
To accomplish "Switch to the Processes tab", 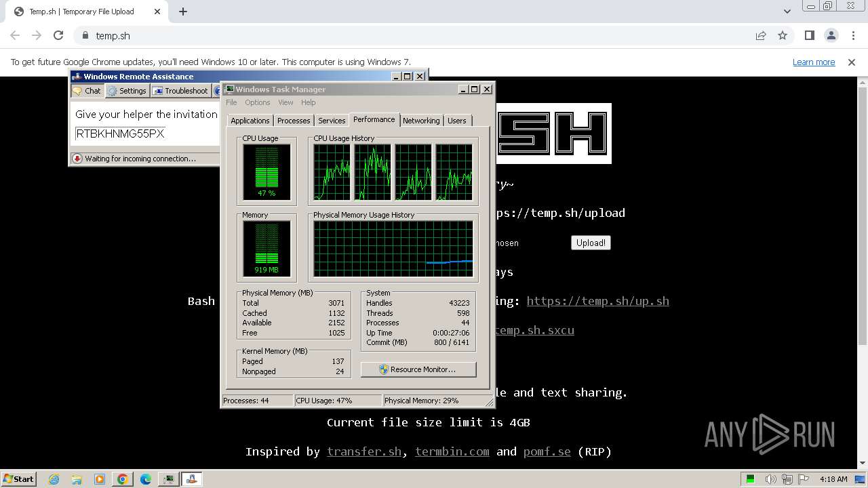I will pos(294,121).
